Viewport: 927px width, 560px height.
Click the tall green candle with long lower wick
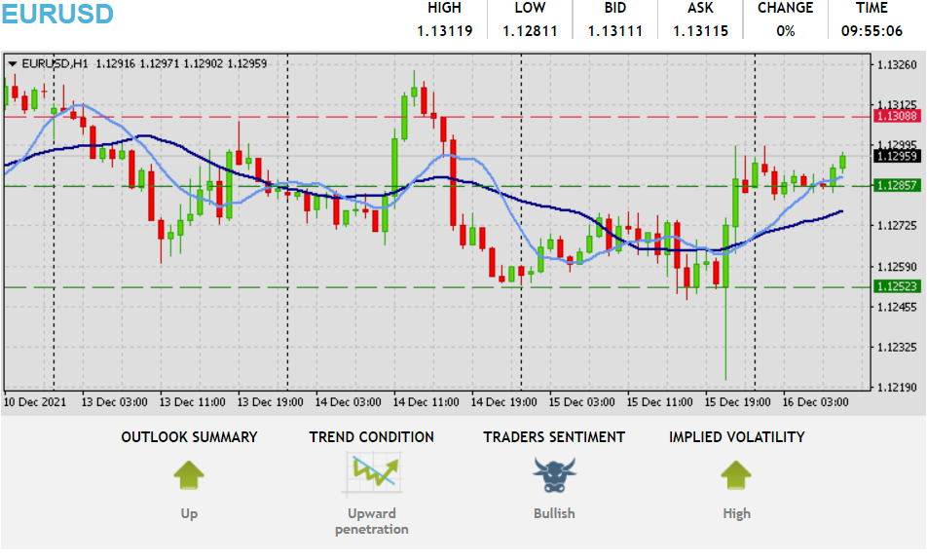tap(725, 299)
